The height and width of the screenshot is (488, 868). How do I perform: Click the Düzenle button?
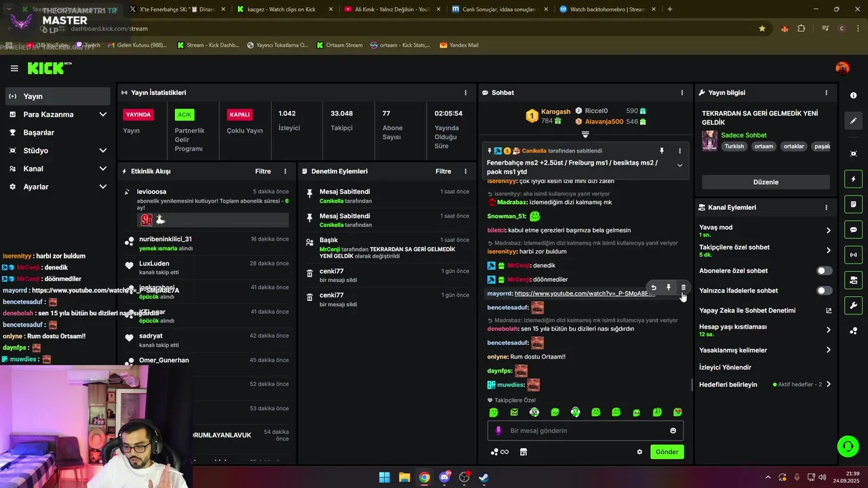[766, 182]
